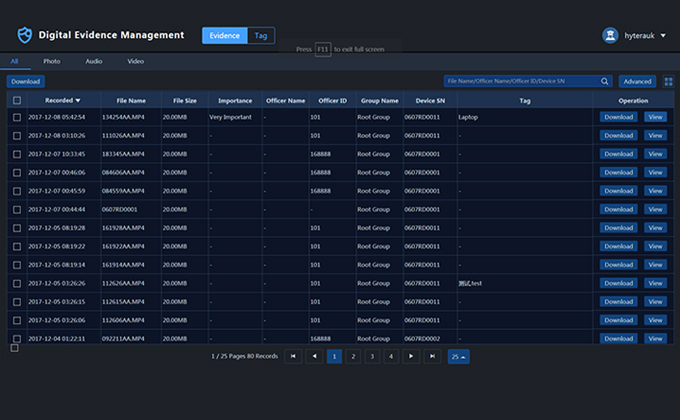Click the shield logo icon
Screen dimensions: 680x420
coord(25,35)
